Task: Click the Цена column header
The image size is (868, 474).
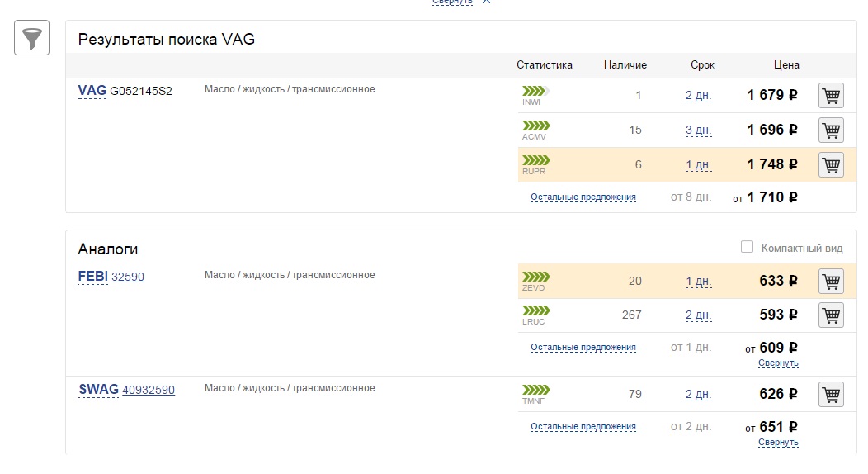Action: [x=786, y=64]
